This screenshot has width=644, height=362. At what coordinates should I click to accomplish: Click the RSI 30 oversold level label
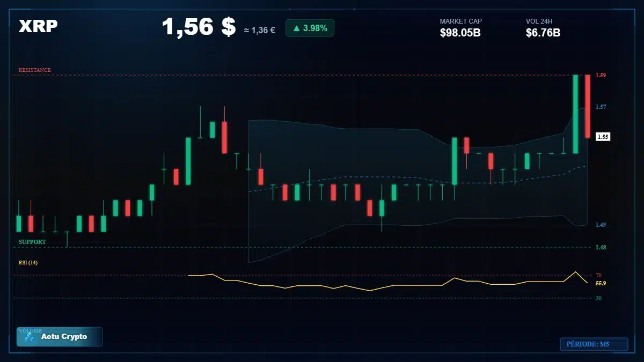pyautogui.click(x=598, y=298)
